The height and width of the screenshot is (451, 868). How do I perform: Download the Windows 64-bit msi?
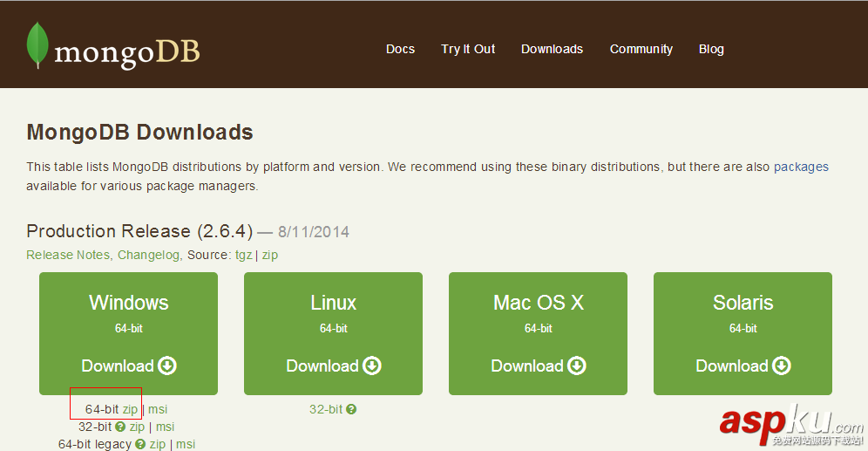pyautogui.click(x=158, y=409)
